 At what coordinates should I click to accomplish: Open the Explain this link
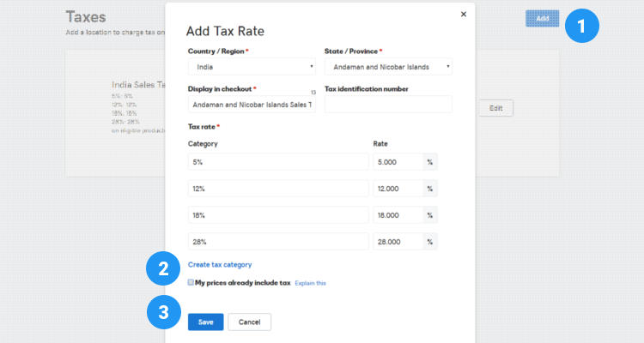click(x=310, y=283)
